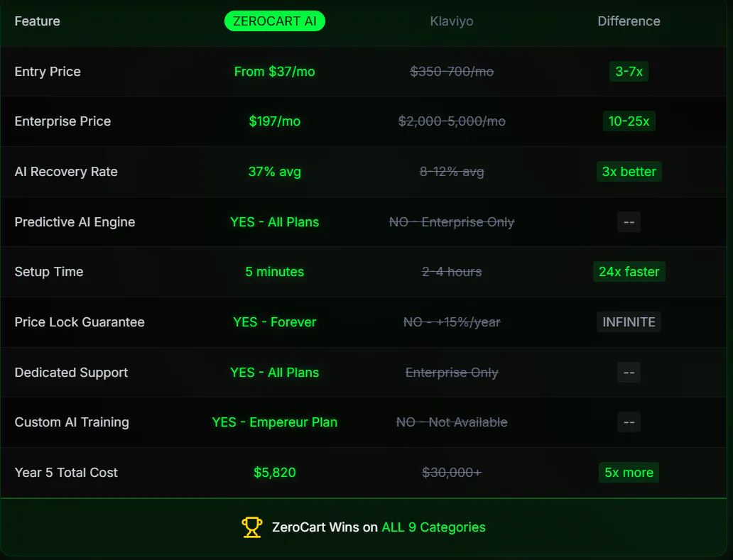Viewport: 733px width, 560px height.
Task: Click the '5x more' badge
Action: coord(629,472)
